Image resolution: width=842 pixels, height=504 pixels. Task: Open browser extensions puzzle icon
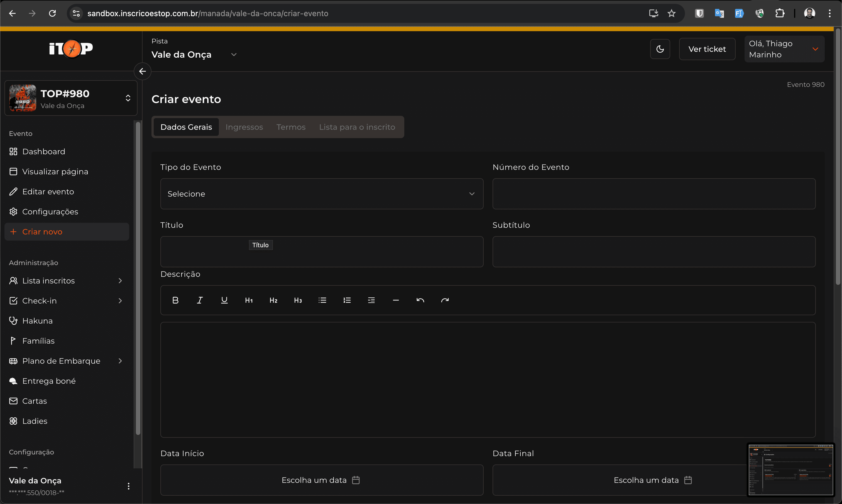click(x=780, y=13)
